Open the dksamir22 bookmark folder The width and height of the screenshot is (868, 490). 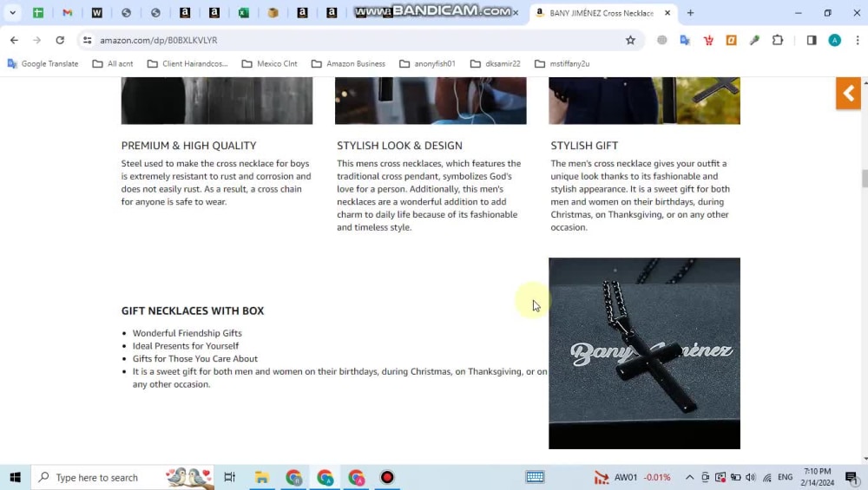496,63
